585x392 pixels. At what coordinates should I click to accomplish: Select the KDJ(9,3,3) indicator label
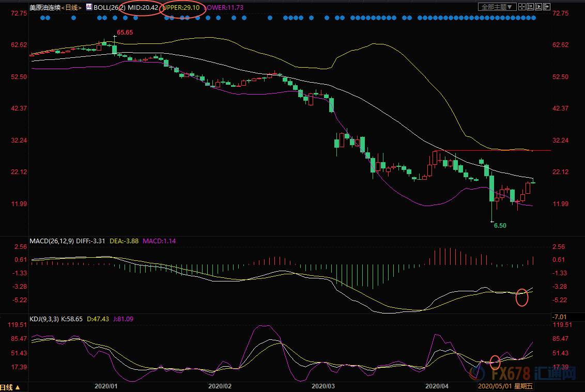tap(44, 319)
